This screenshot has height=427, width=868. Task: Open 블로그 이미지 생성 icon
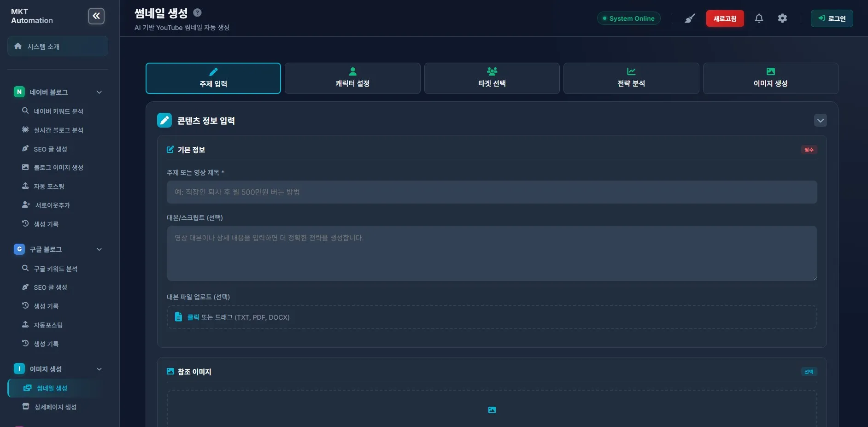pos(25,167)
